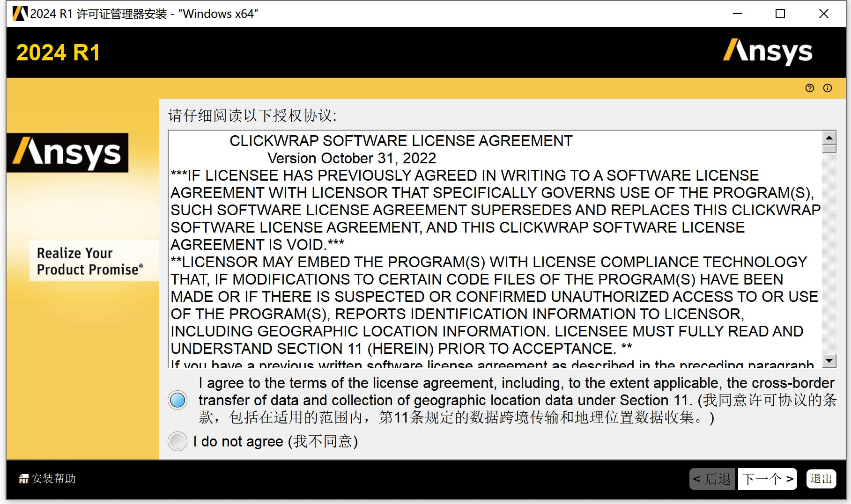This screenshot has height=504, width=851.
Task: Maximize the installer window
Action: pos(780,14)
